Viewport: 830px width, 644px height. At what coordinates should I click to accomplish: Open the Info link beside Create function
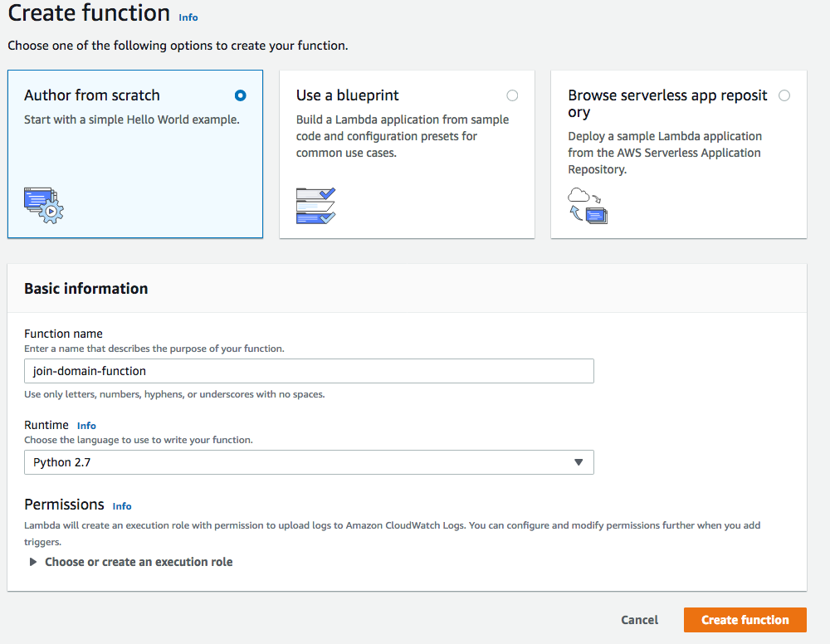click(188, 17)
